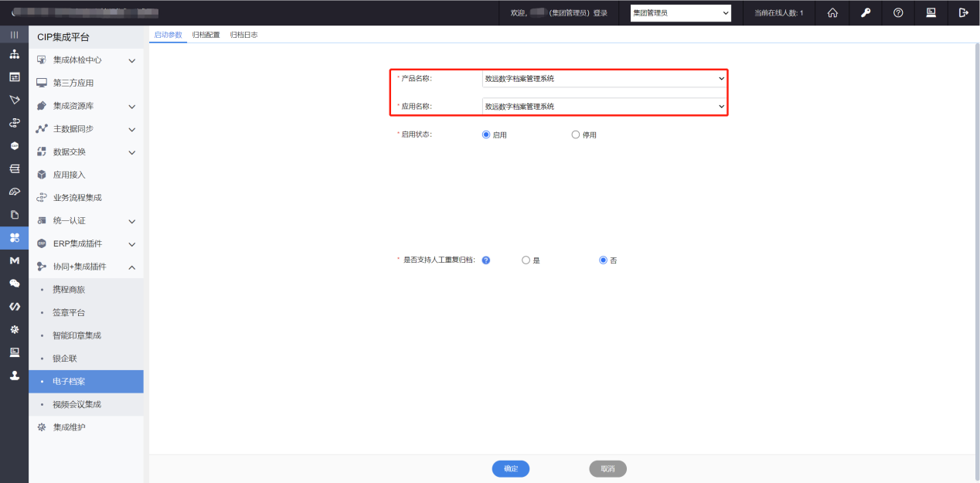
Task: Open the chat bubbles icon in left rail
Action: (14, 283)
